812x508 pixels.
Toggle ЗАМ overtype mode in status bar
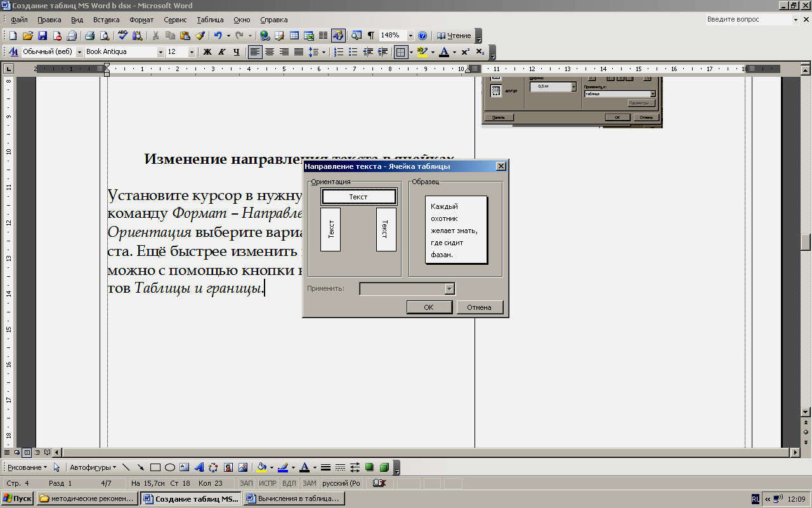click(309, 483)
